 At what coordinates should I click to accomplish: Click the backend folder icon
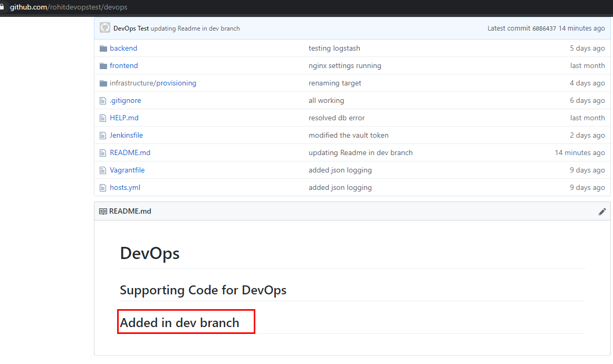[x=103, y=49]
